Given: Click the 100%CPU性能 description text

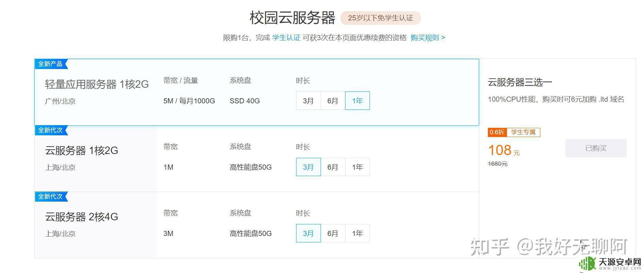Looking at the screenshot, I should click(556, 99).
